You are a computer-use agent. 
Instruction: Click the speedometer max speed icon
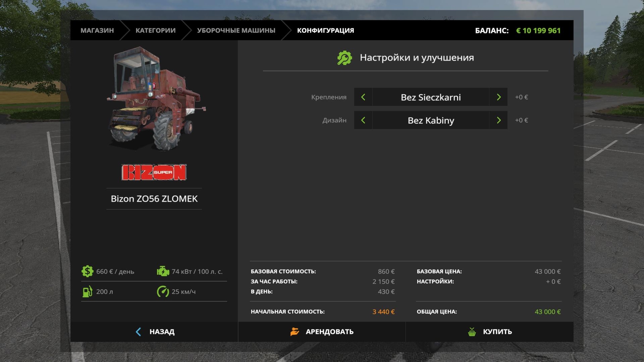coord(163,292)
